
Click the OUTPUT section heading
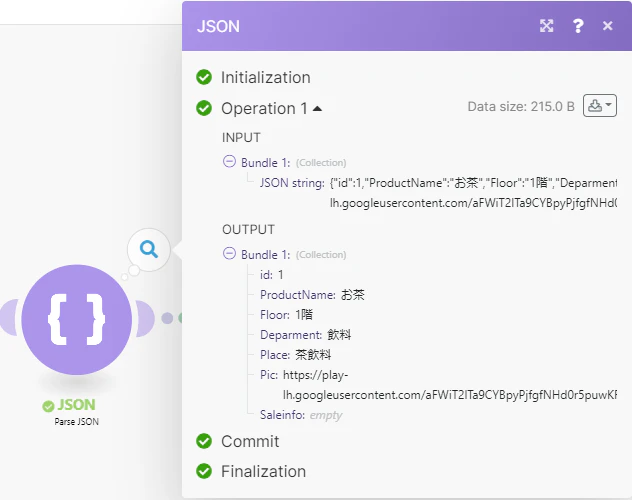(248, 230)
